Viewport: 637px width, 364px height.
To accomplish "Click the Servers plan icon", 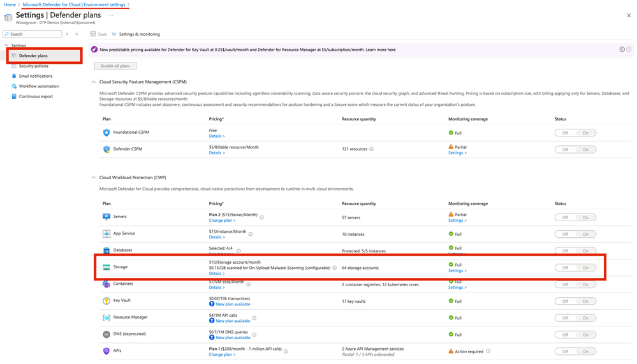I will (x=106, y=217).
